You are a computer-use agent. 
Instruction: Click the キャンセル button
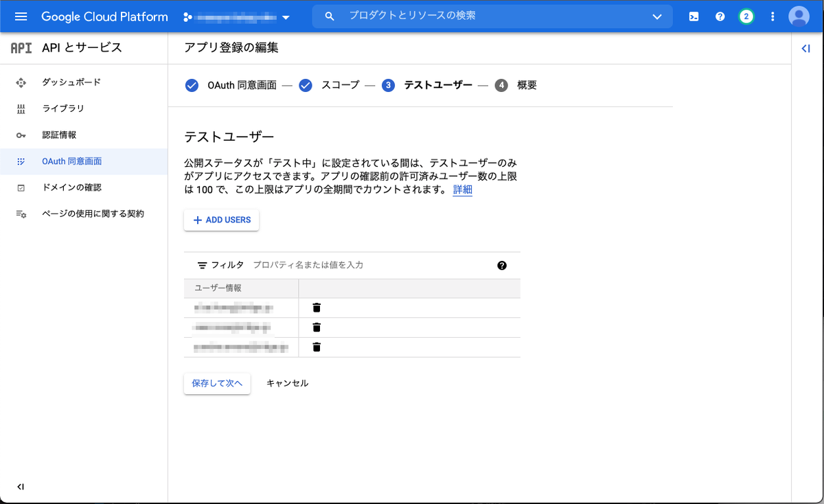click(288, 383)
